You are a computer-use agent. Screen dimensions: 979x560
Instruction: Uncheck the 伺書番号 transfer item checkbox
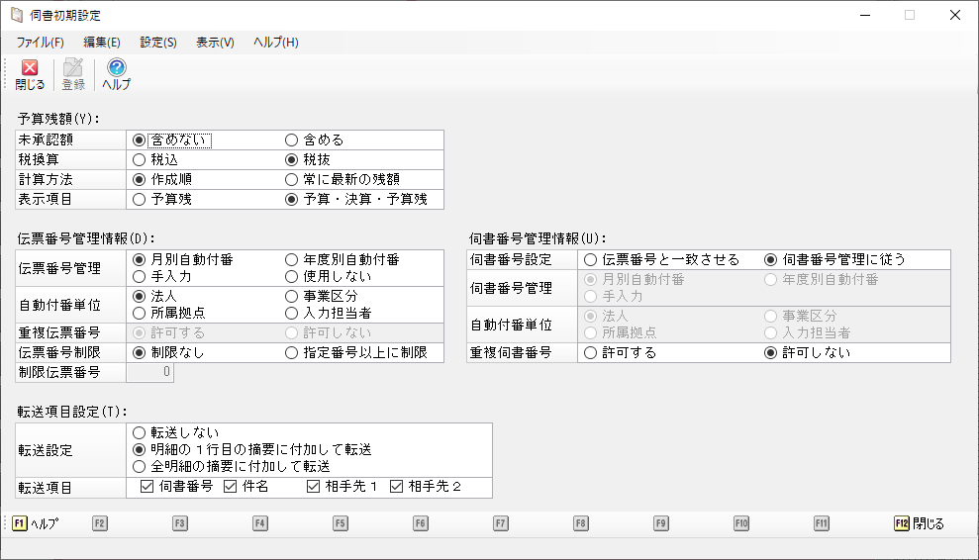click(x=147, y=487)
